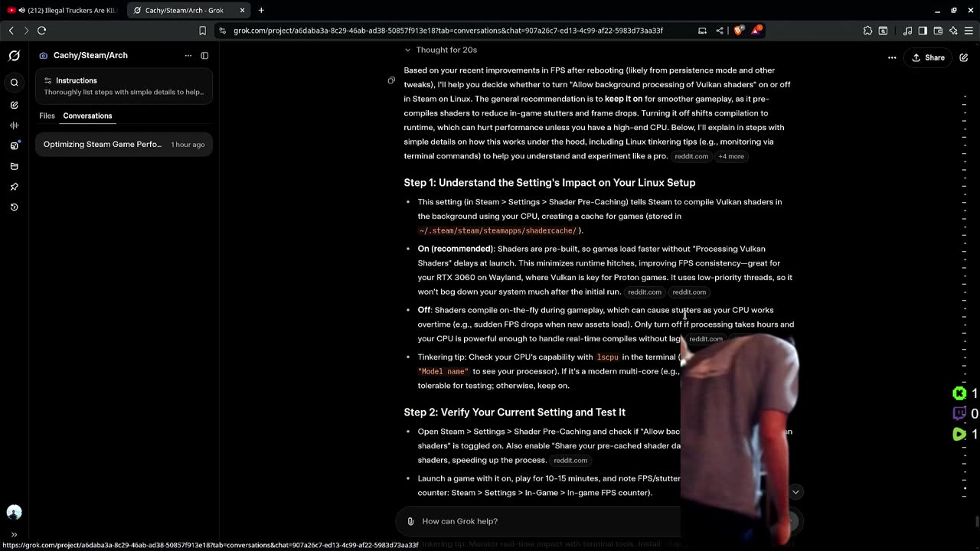Copy the response with the copy icon
Image resolution: width=980 pixels, height=551 pixels.
[391, 80]
